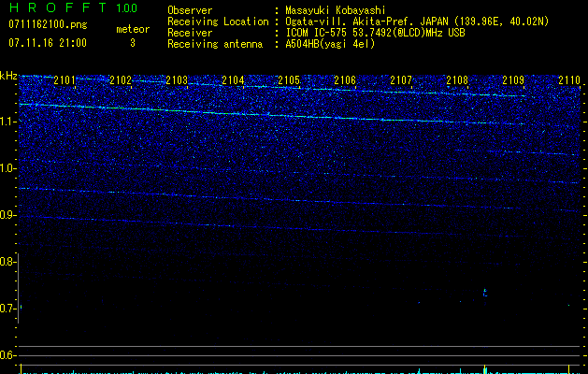Select the 2105 time marker
588x374 pixels.
tap(288, 81)
